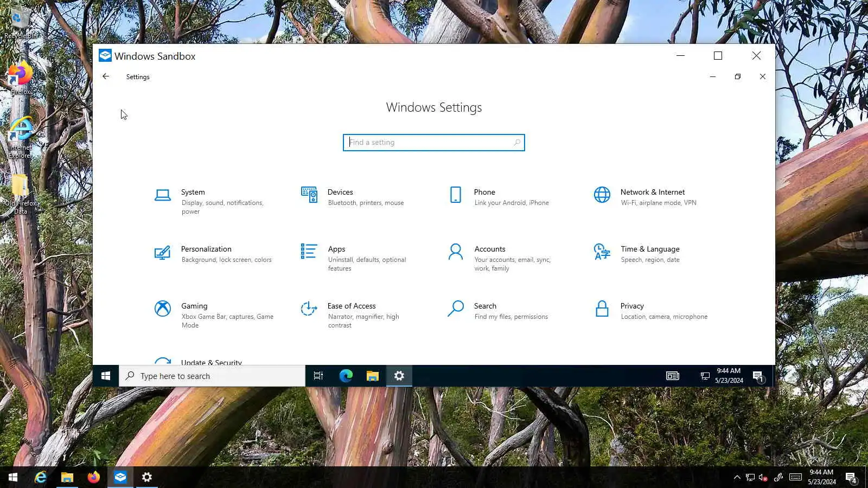Launch Internet Explorer from host taskbar
The height and width of the screenshot is (488, 868).
(40, 477)
